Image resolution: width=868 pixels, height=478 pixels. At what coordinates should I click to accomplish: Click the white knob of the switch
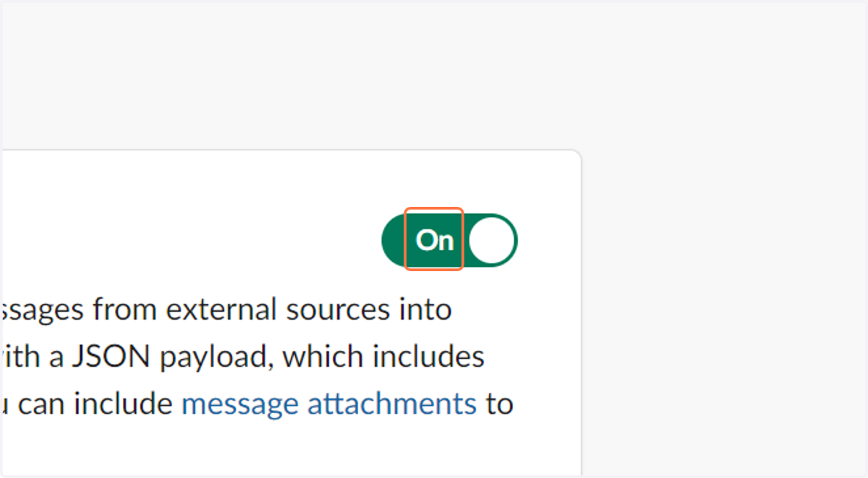click(492, 240)
